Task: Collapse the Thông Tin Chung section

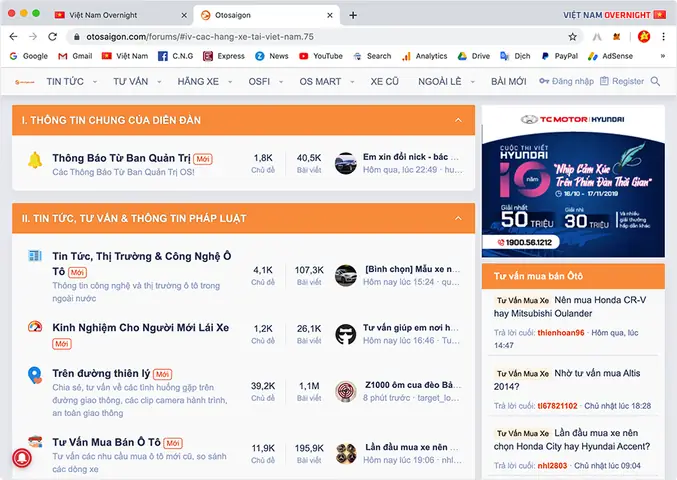Action: coord(458,120)
